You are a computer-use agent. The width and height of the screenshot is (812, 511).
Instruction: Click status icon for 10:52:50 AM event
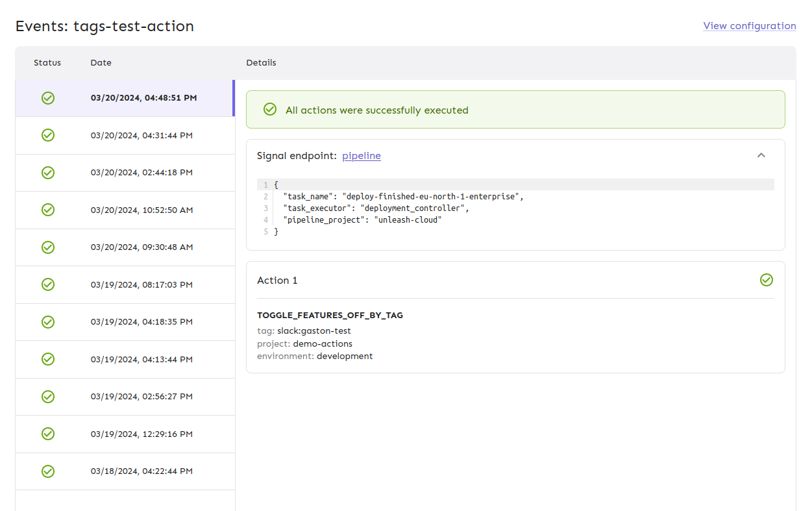(48, 210)
